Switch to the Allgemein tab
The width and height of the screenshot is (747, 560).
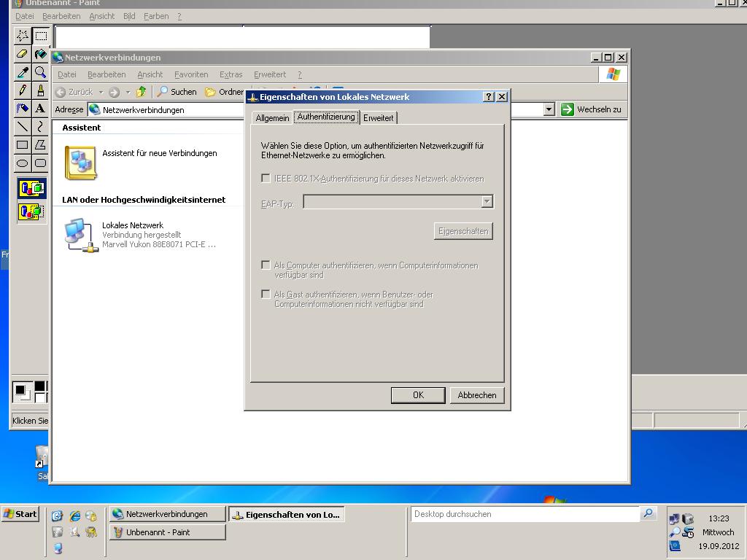272,118
